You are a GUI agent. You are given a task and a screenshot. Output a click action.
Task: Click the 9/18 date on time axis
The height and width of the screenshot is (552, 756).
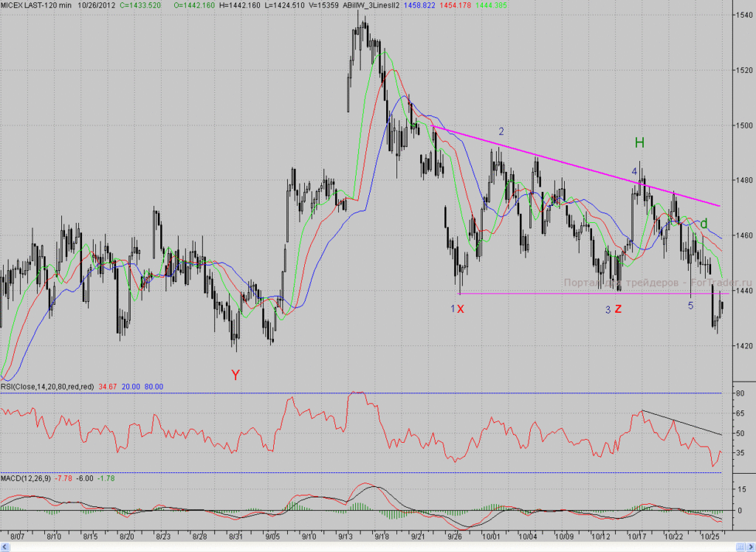click(x=382, y=536)
